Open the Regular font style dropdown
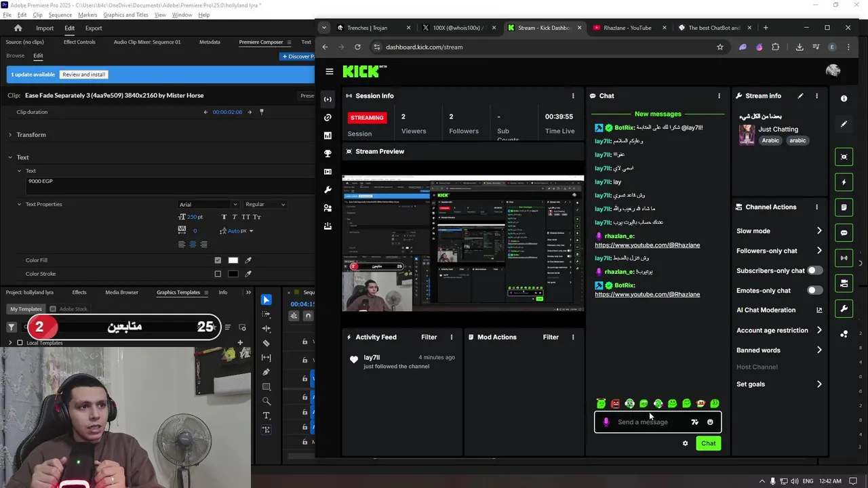The image size is (868, 488). tap(265, 204)
